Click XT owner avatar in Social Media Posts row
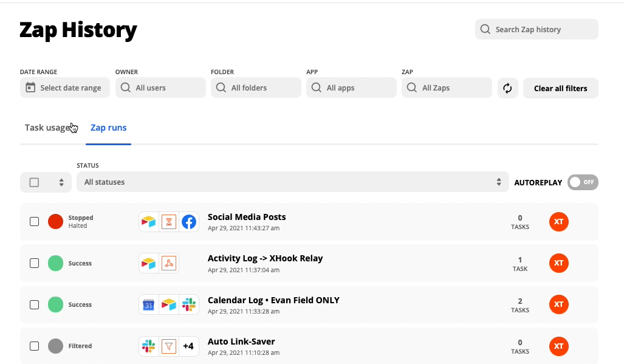The height and width of the screenshot is (364, 624). pyautogui.click(x=559, y=222)
